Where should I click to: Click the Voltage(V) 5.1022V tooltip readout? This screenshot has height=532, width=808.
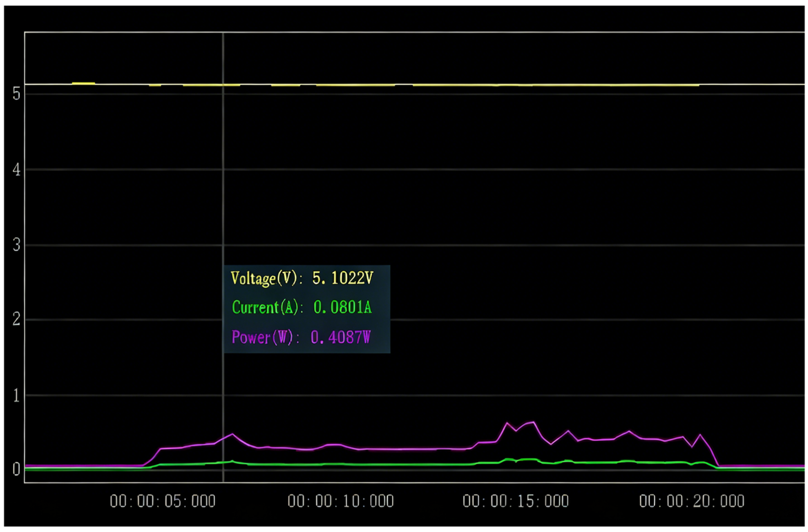(302, 279)
